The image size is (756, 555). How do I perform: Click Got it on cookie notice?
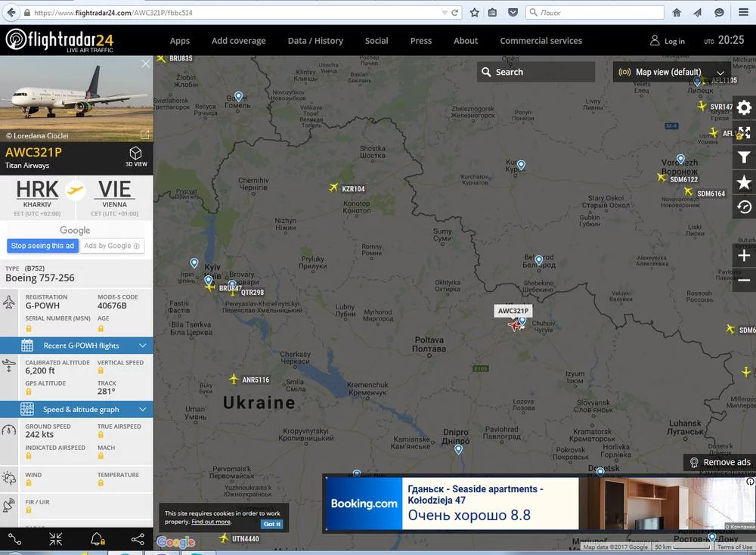[272, 524]
